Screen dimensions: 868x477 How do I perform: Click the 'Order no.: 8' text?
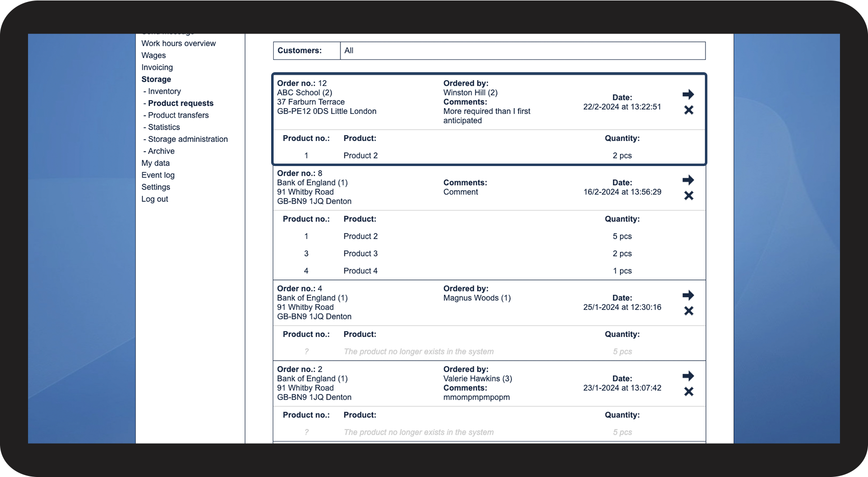[x=300, y=173]
